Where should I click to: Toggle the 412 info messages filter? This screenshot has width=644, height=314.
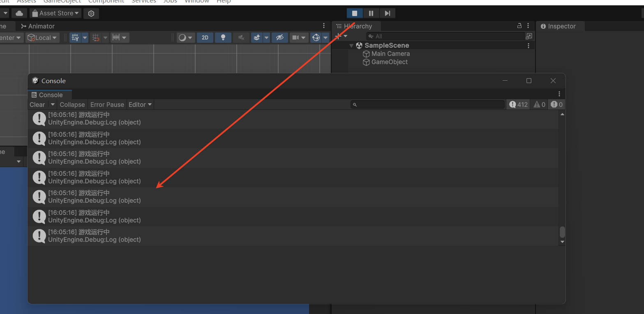pos(518,105)
